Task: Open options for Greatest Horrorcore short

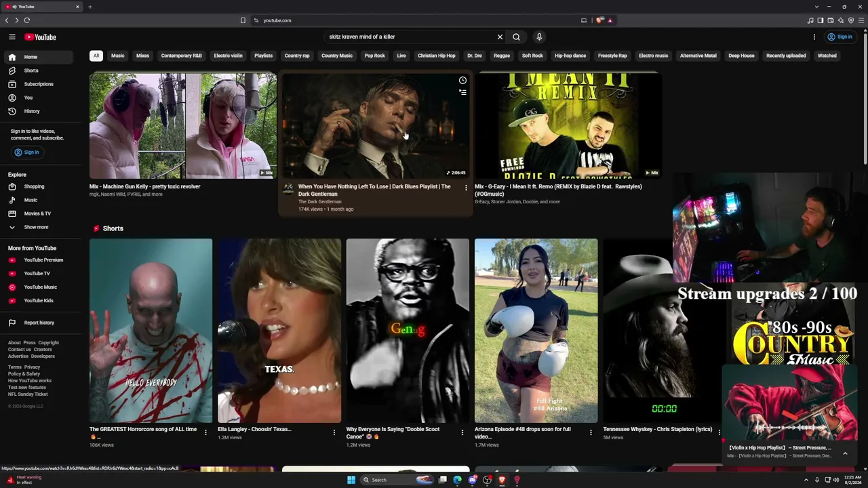Action: (x=205, y=432)
